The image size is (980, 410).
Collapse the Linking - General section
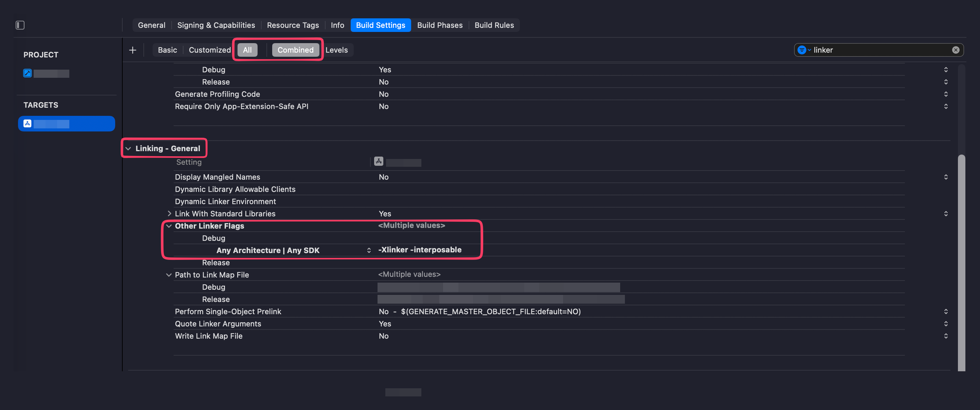(x=128, y=148)
